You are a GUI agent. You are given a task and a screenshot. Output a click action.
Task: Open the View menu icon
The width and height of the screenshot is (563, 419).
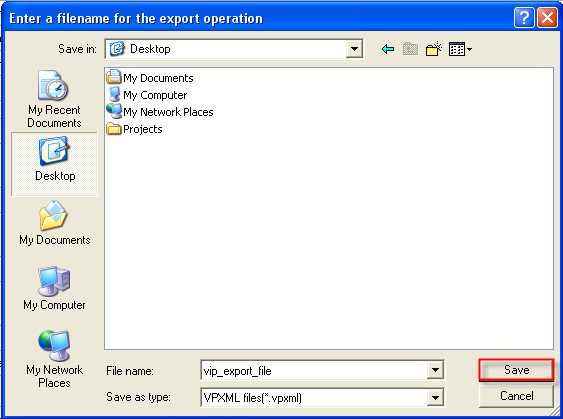click(x=460, y=49)
